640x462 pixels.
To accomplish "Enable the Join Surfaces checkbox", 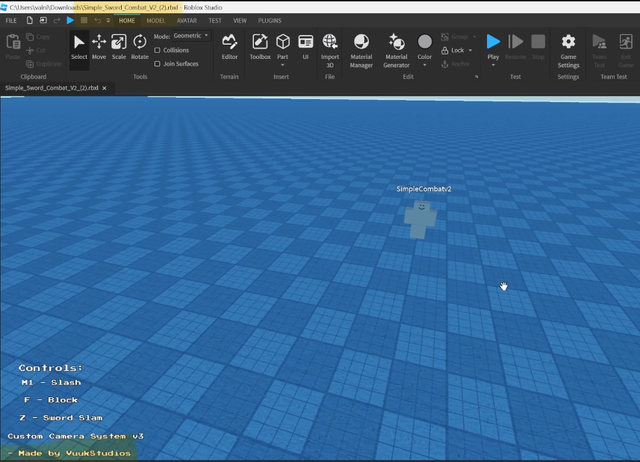I will [157, 64].
